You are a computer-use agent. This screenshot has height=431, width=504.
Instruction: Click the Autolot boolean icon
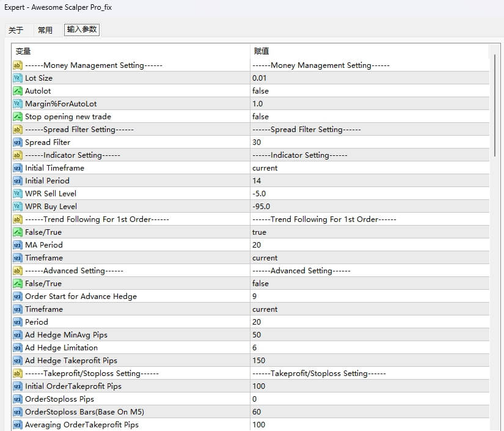pos(17,91)
